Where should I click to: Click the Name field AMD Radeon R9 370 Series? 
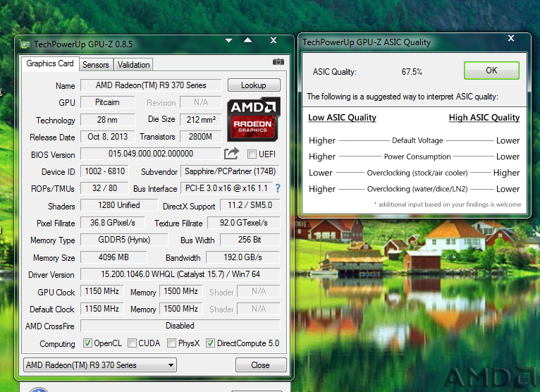(151, 85)
